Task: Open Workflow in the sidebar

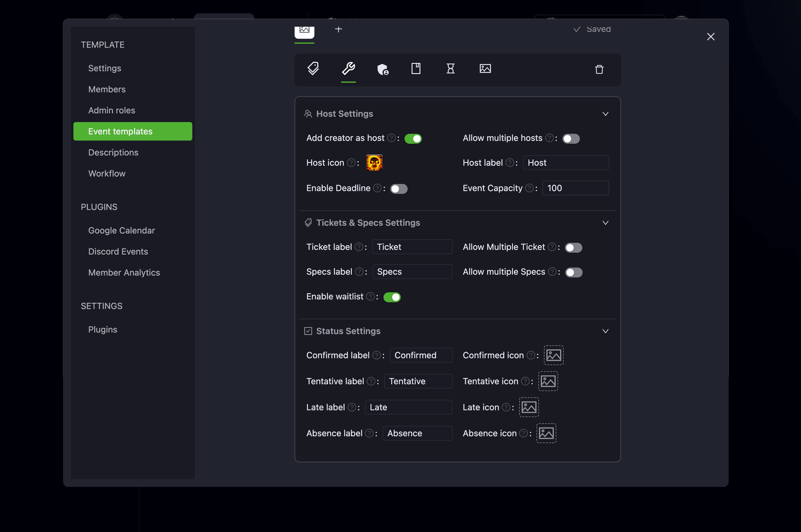Action: pyautogui.click(x=107, y=173)
